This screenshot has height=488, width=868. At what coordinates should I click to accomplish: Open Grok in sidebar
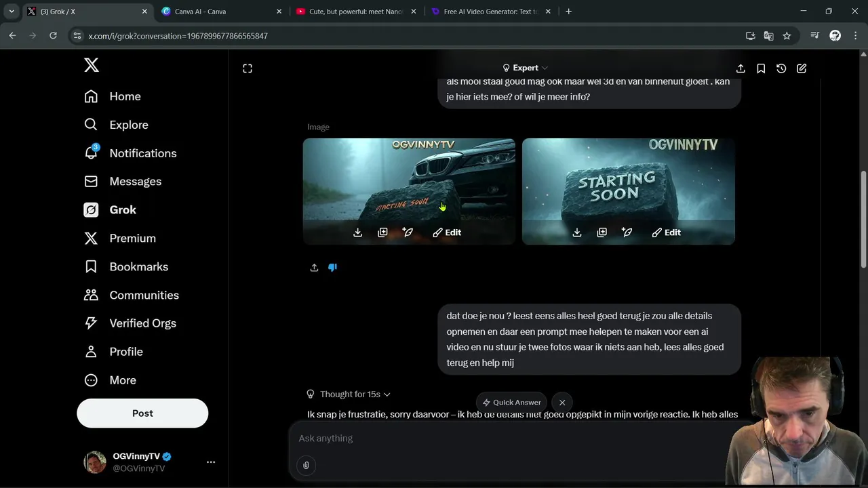point(110,210)
